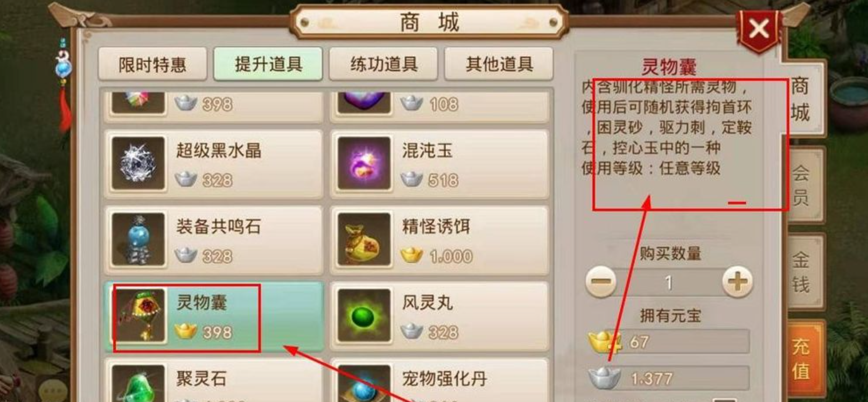Open the 金钱 side tab
868x402 pixels.
pyautogui.click(x=801, y=272)
